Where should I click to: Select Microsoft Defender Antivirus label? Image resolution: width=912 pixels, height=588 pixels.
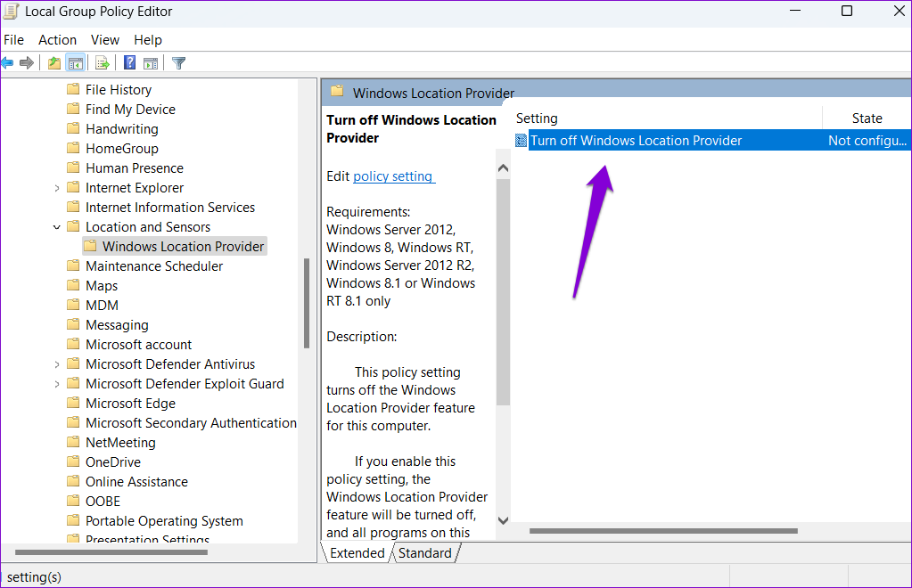(x=170, y=364)
